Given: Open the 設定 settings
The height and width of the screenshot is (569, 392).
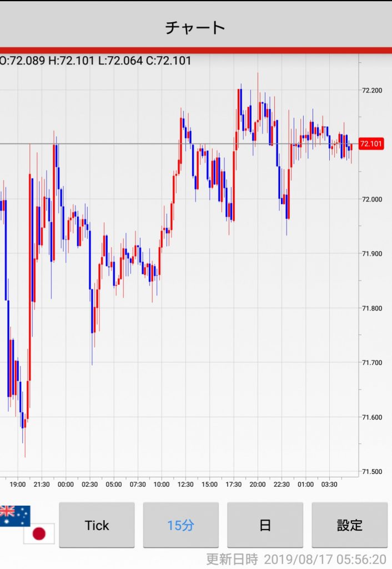Looking at the screenshot, I should [349, 525].
